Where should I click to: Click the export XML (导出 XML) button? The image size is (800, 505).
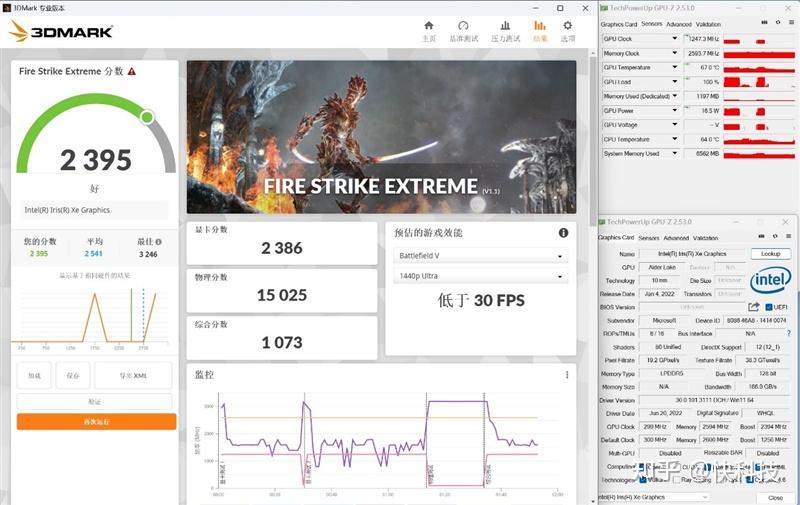coord(133,376)
